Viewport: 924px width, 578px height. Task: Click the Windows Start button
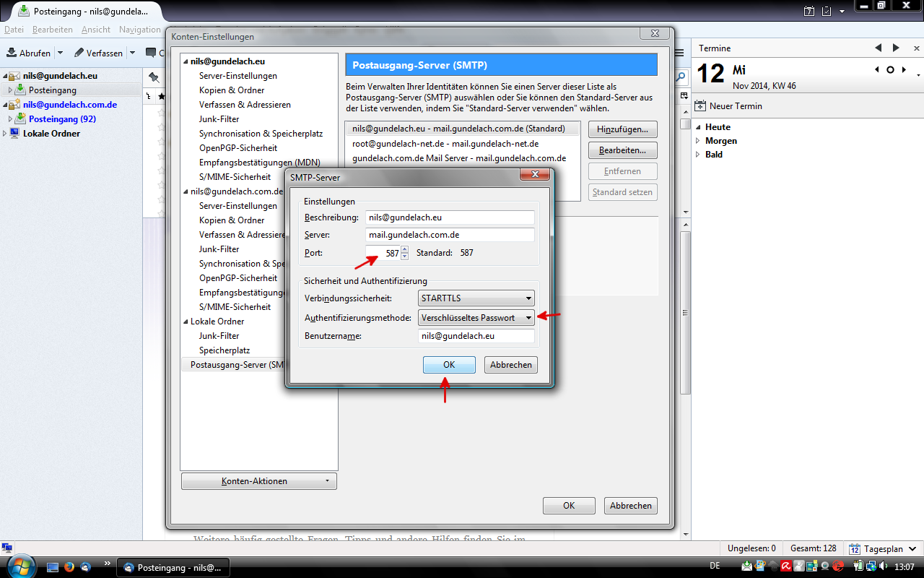19,566
